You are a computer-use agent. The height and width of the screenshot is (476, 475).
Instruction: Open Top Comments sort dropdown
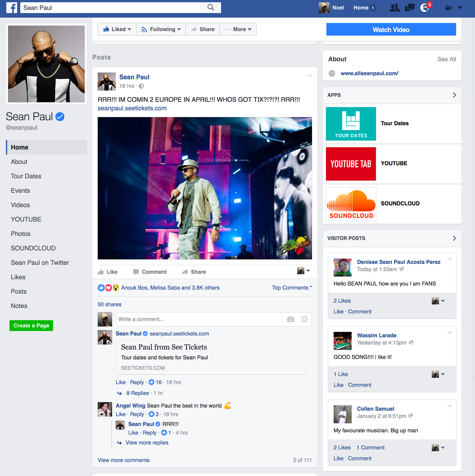pos(292,288)
